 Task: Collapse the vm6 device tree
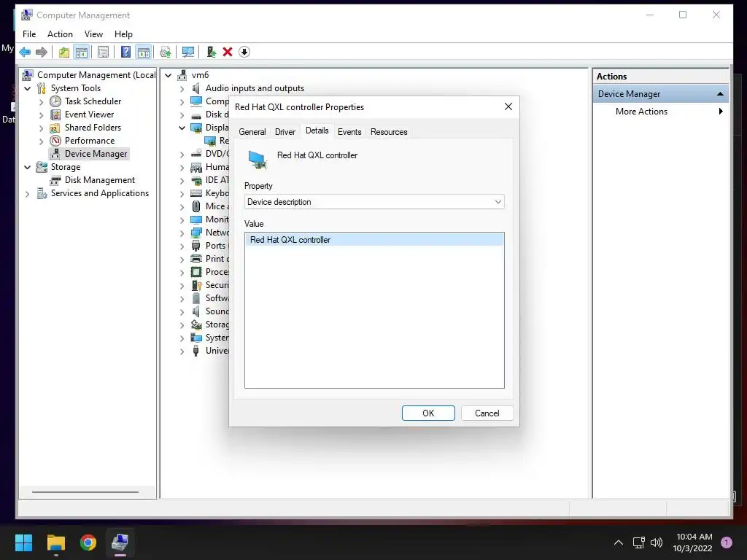coord(169,75)
